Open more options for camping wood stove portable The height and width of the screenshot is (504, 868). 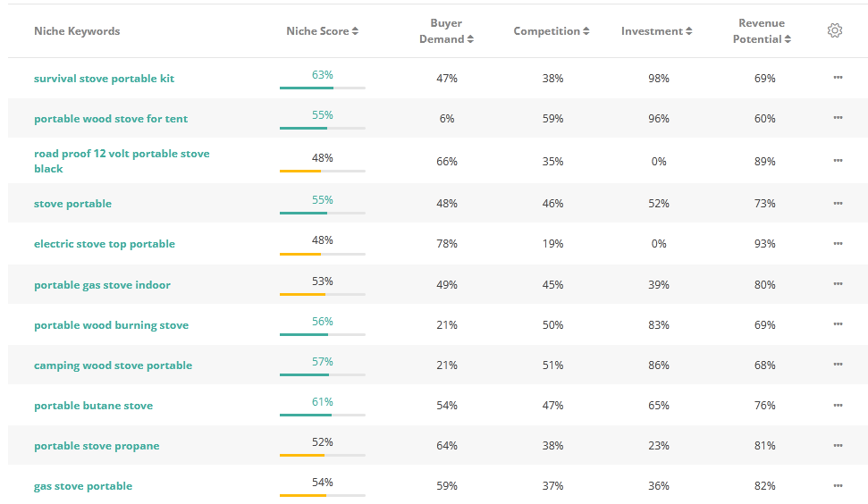click(x=838, y=365)
